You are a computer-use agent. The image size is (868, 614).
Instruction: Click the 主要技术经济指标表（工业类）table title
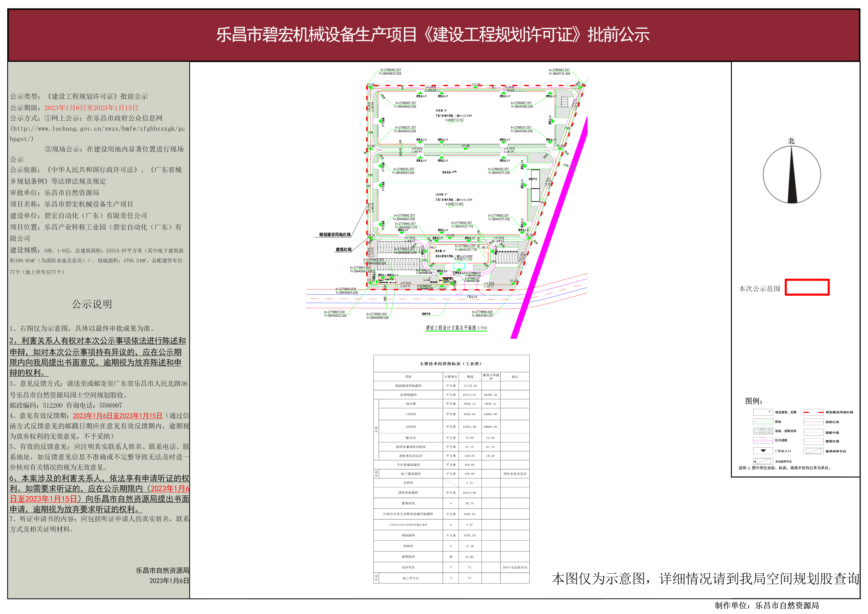[x=451, y=364]
